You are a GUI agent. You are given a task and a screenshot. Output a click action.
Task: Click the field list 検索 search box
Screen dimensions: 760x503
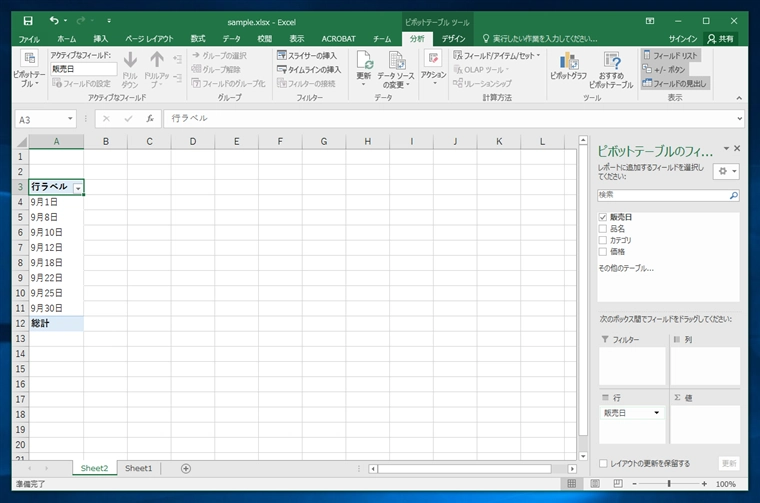coord(663,195)
